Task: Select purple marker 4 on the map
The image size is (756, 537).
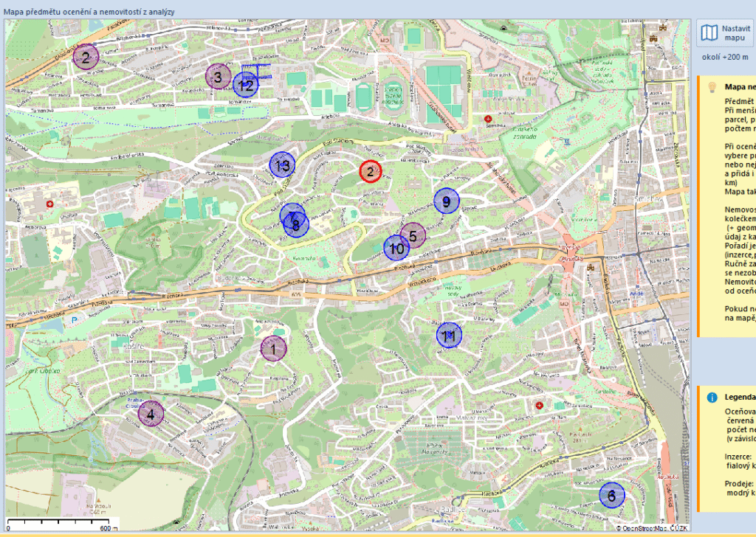Action: (x=151, y=414)
